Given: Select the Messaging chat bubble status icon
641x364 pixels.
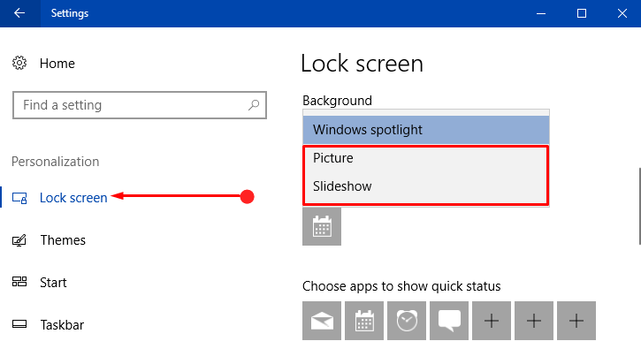Looking at the screenshot, I should 449,321.
